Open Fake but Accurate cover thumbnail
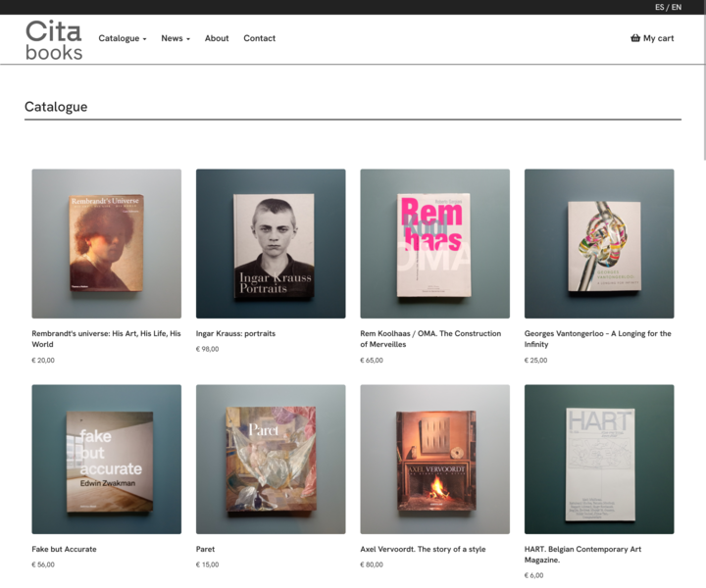The height and width of the screenshot is (588, 706). [x=107, y=460]
